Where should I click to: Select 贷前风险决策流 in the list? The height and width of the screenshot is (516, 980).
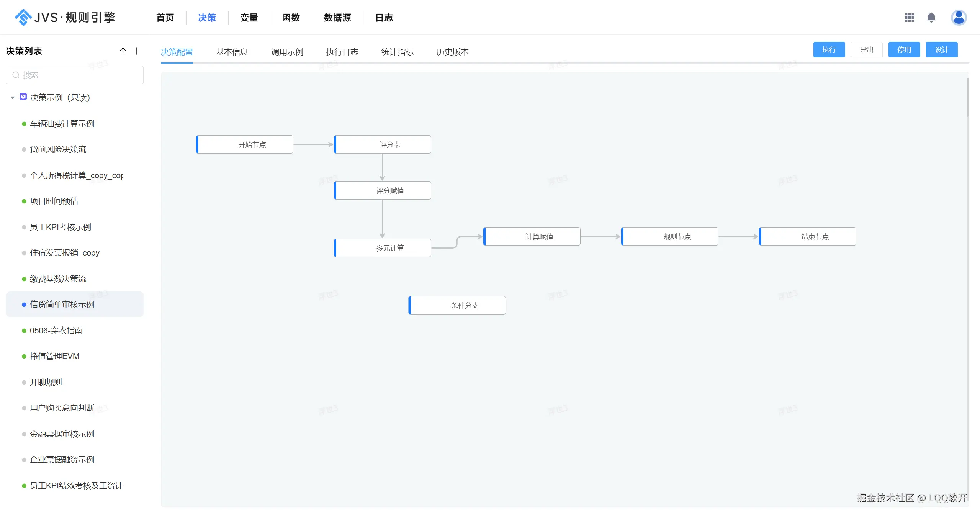pos(58,149)
